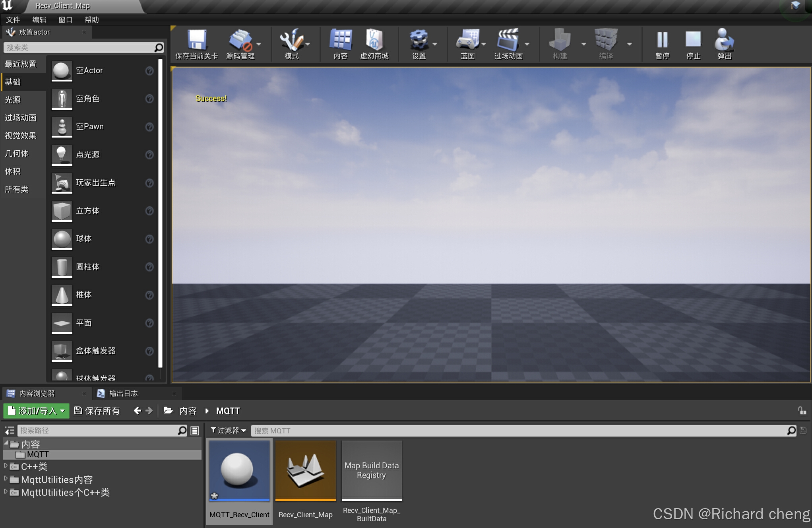Image resolution: width=812 pixels, height=528 pixels.
Task: Click the Pause play session button
Action: (662, 40)
